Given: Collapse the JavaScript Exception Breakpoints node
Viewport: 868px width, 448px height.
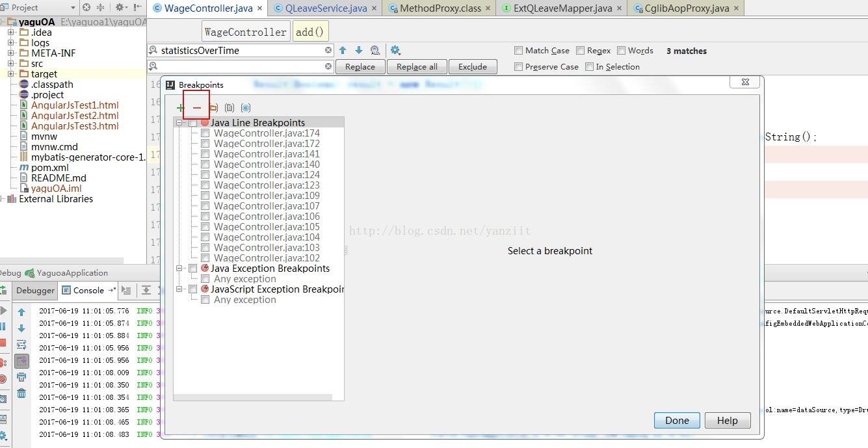Looking at the screenshot, I should coord(179,289).
